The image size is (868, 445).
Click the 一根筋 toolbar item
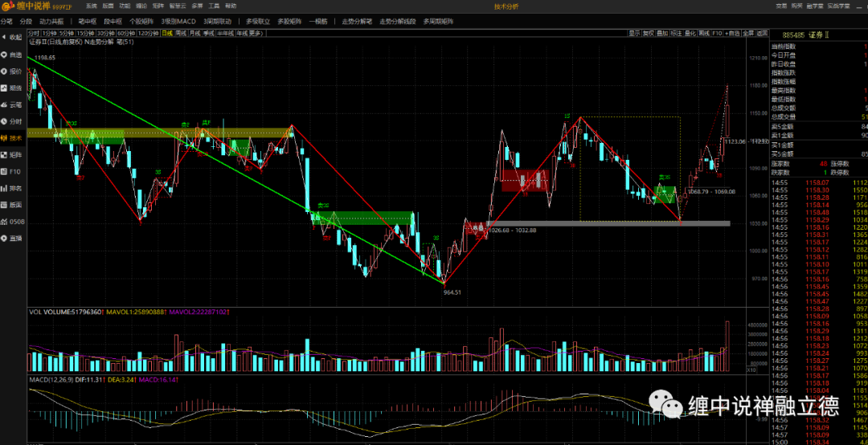point(318,21)
